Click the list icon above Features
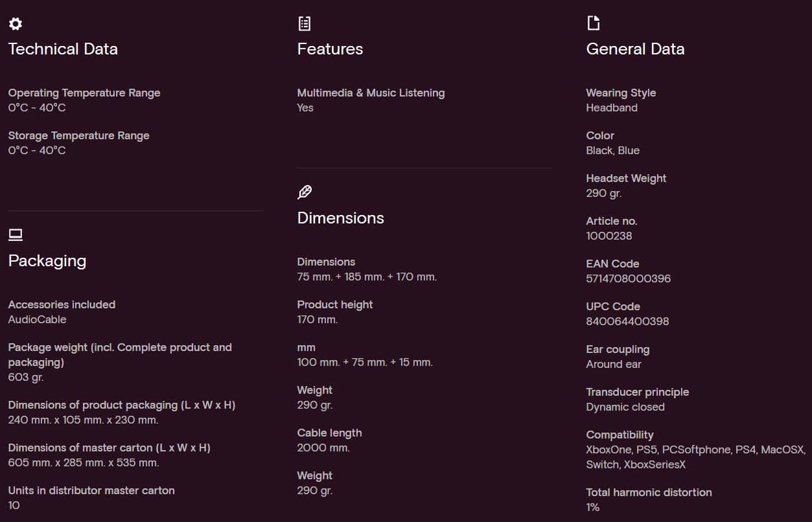 (x=304, y=24)
